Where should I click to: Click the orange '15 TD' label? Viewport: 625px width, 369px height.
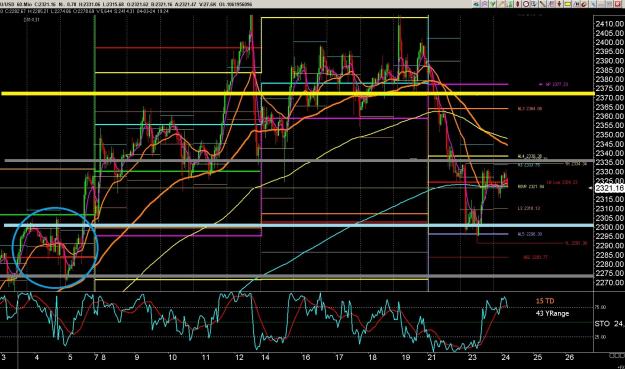tap(545, 301)
